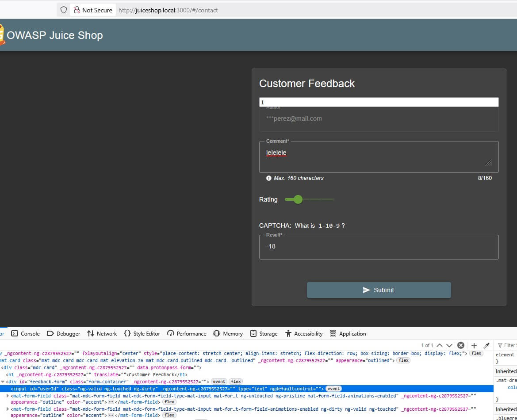This screenshot has width=517, height=420.
Task: Clear the HTML search box
Action: point(461,345)
